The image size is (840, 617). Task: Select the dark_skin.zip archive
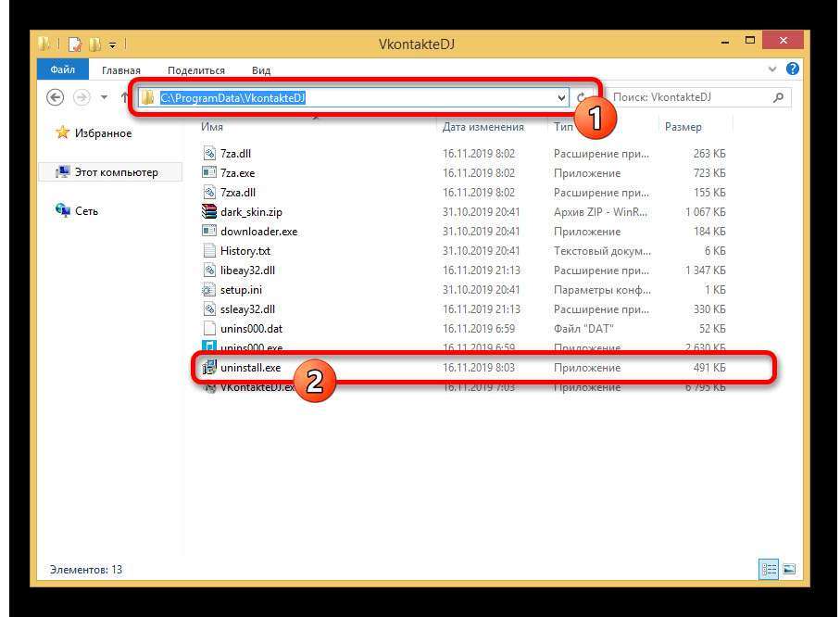tap(251, 212)
